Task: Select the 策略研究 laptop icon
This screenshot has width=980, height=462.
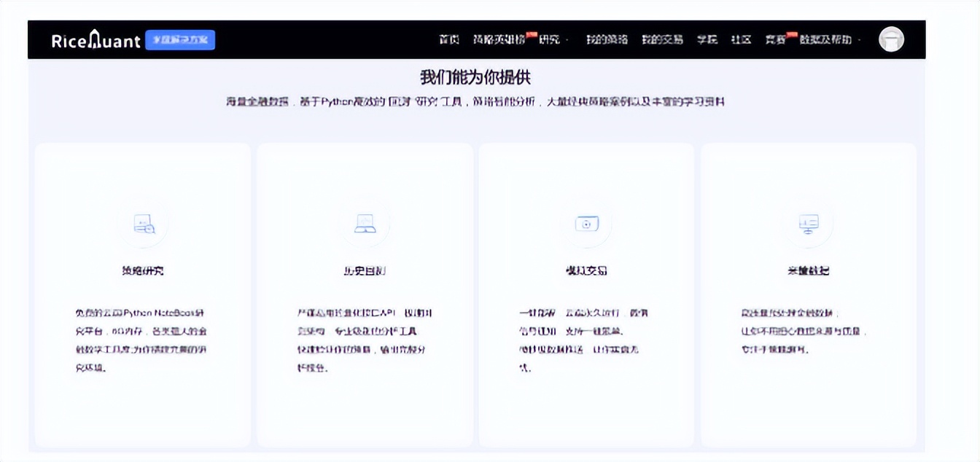Action: pos(144,224)
